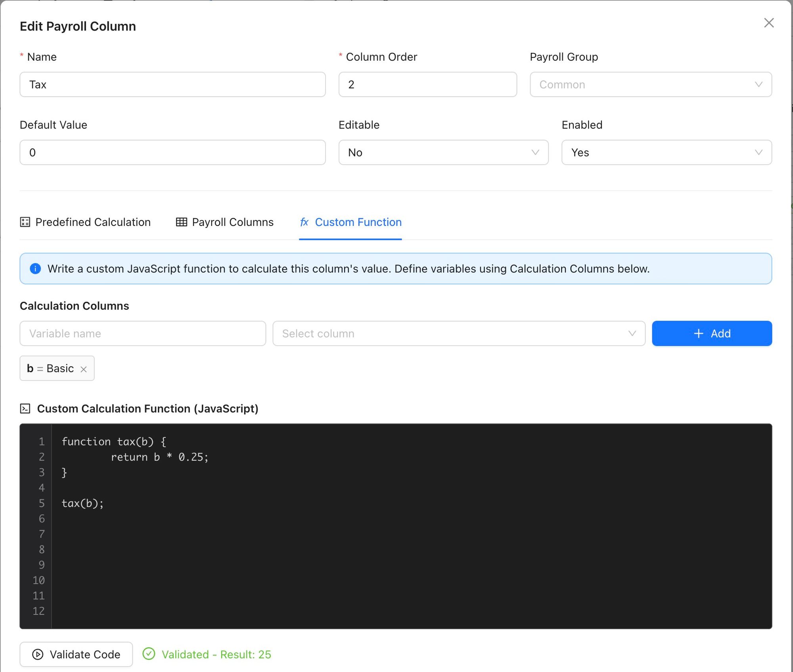Image resolution: width=793 pixels, height=672 pixels.
Task: Click the Validate Code button
Action: [x=76, y=654]
